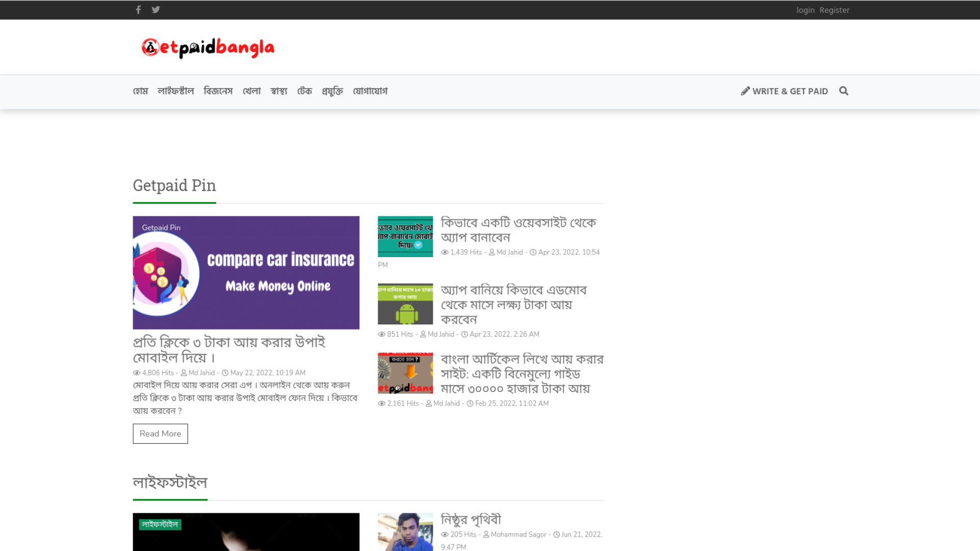This screenshot has height=551, width=980.
Task: Open the Twitter icon in top bar
Action: pyautogui.click(x=156, y=10)
